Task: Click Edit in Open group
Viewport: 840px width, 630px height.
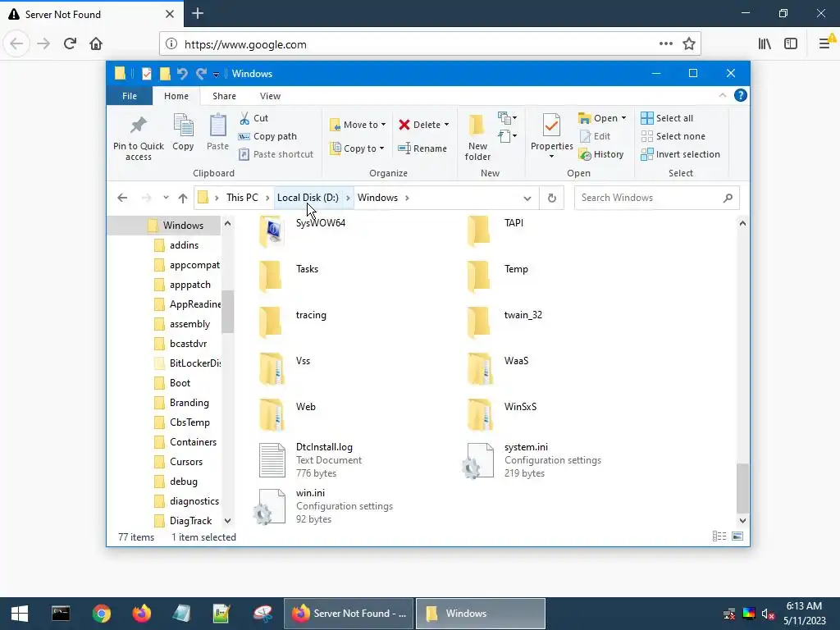Action: point(595,136)
